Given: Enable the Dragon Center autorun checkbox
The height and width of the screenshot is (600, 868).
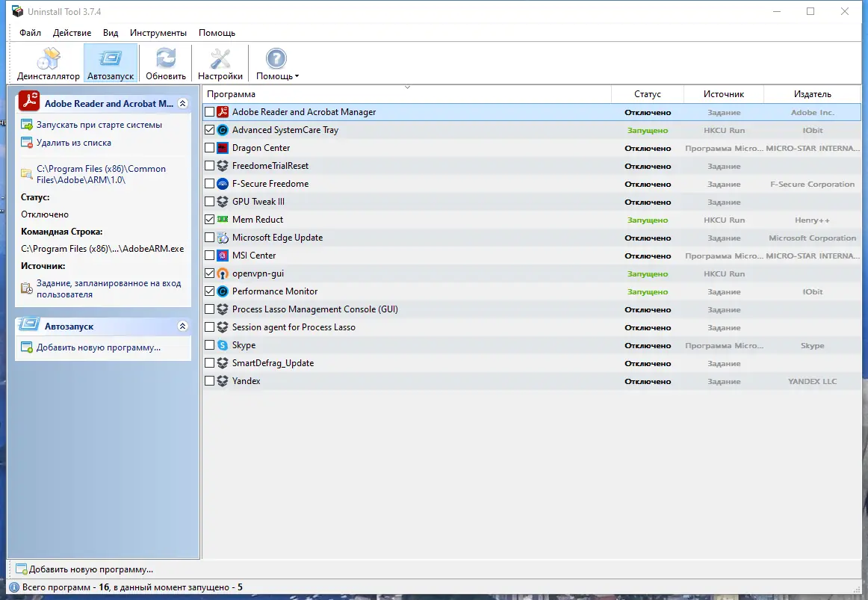Looking at the screenshot, I should pos(209,148).
